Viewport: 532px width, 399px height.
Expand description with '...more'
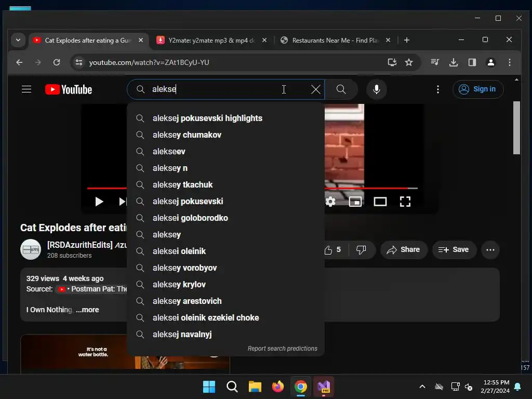(x=87, y=310)
